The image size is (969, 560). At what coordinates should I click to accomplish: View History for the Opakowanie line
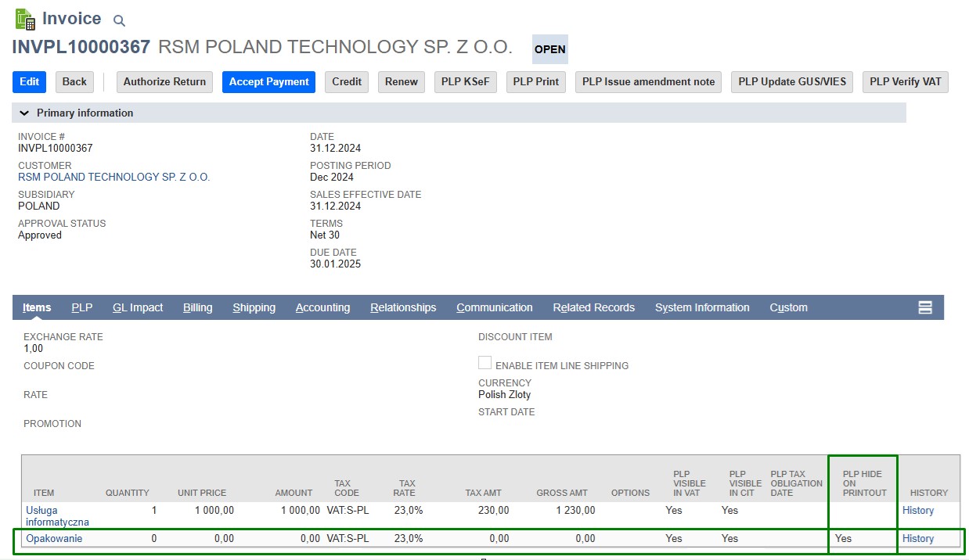(917, 538)
